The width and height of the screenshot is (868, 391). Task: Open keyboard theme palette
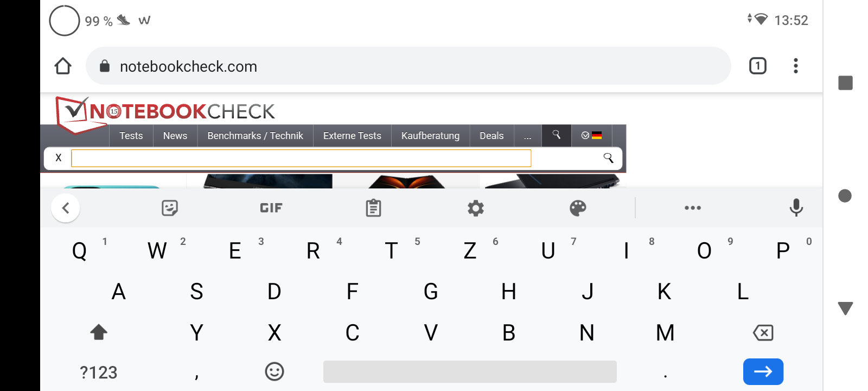[x=578, y=208]
